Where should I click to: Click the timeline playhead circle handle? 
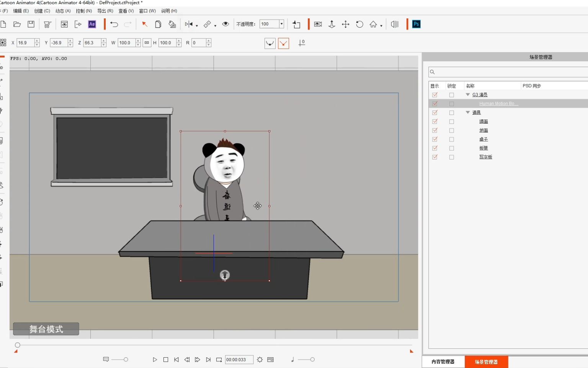(18, 345)
